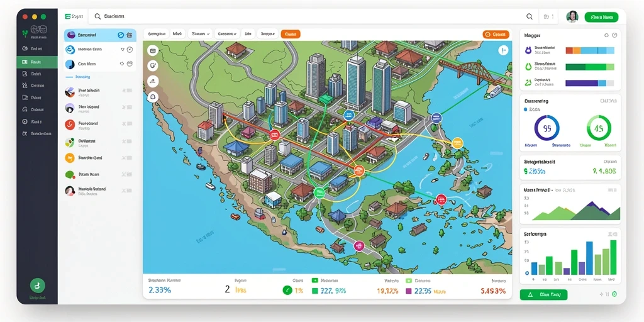Toggle the heart icon in the third list row
This screenshot has width=644, height=322.
click(x=121, y=64)
